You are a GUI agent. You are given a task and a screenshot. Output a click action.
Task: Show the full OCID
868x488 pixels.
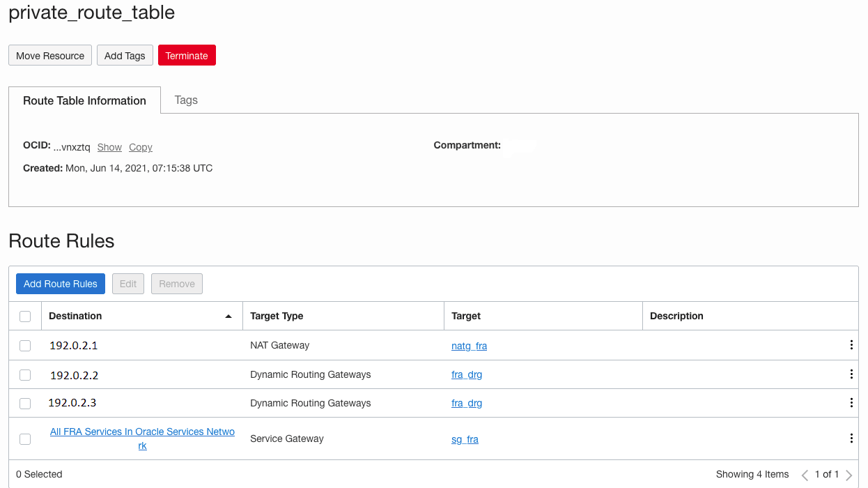(x=109, y=147)
